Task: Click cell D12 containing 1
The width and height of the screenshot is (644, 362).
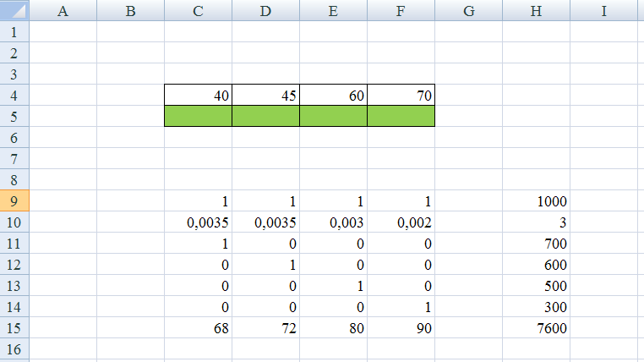Action: (265, 264)
